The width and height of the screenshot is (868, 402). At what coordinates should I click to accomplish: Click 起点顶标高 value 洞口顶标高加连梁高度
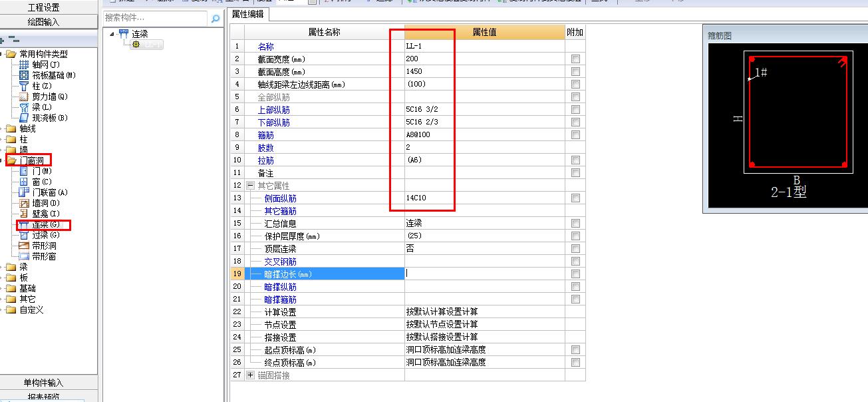tap(446, 350)
